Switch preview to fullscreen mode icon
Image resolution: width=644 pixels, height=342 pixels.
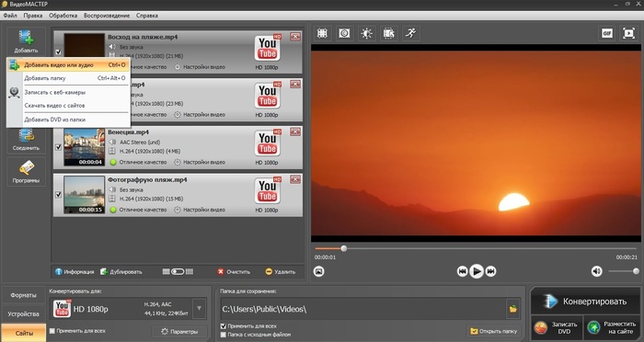pyautogui.click(x=628, y=33)
